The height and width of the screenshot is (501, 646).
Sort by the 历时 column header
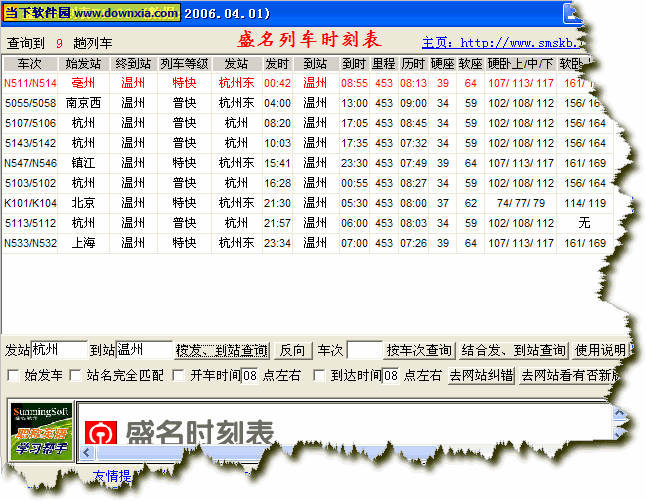click(x=414, y=64)
